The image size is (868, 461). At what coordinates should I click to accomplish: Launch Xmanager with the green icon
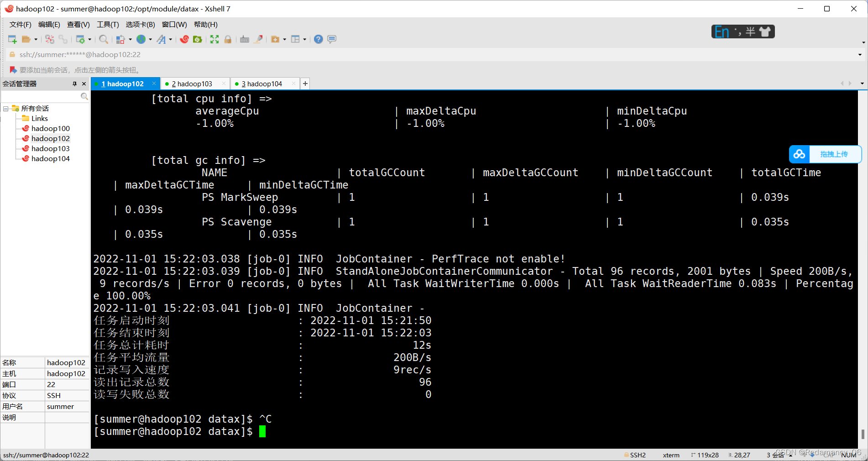point(198,39)
